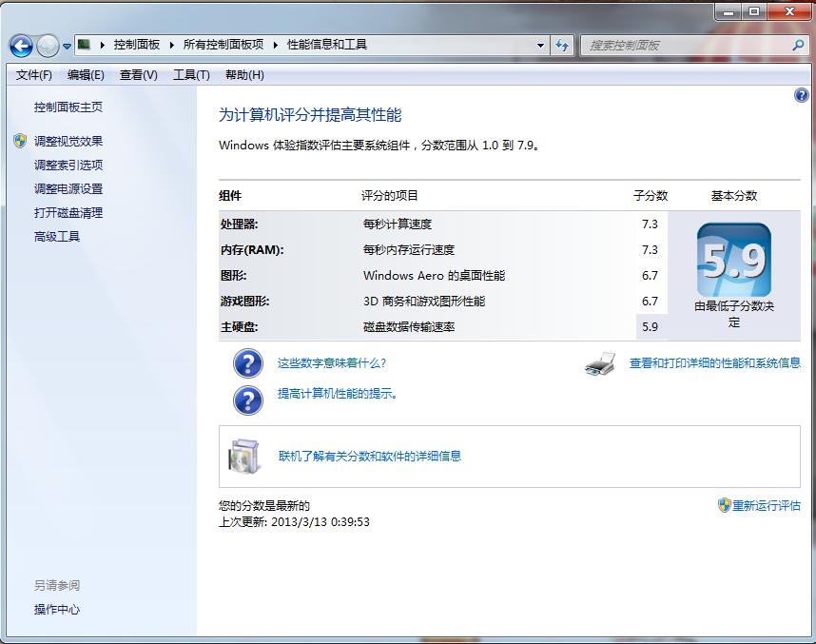This screenshot has width=816, height=644.
Task: Click the blue help icon at top right
Action: point(802,95)
